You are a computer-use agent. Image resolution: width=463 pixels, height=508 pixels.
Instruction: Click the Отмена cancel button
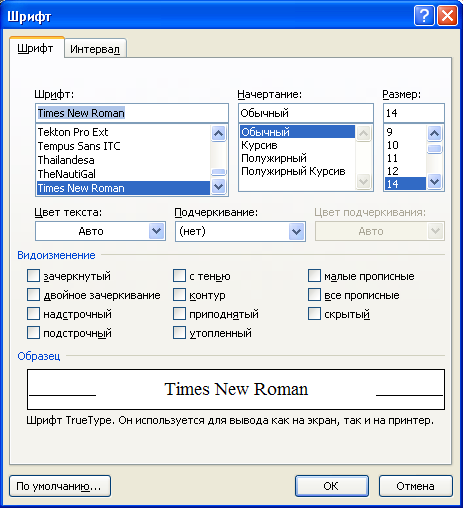(416, 486)
